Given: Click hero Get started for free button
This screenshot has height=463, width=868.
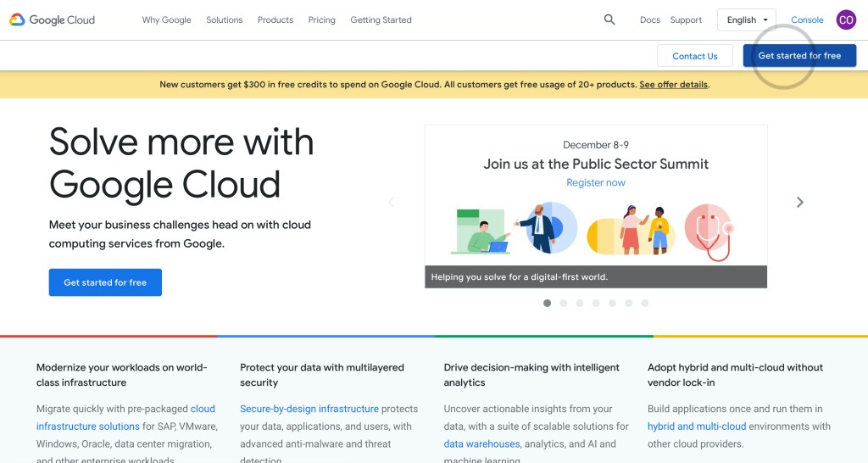Looking at the screenshot, I should 105,282.
